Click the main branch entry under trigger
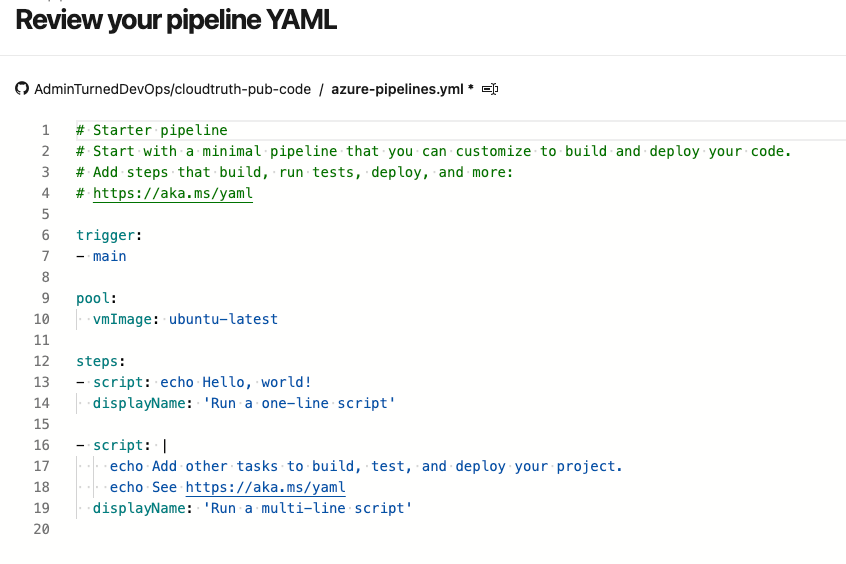 point(110,256)
